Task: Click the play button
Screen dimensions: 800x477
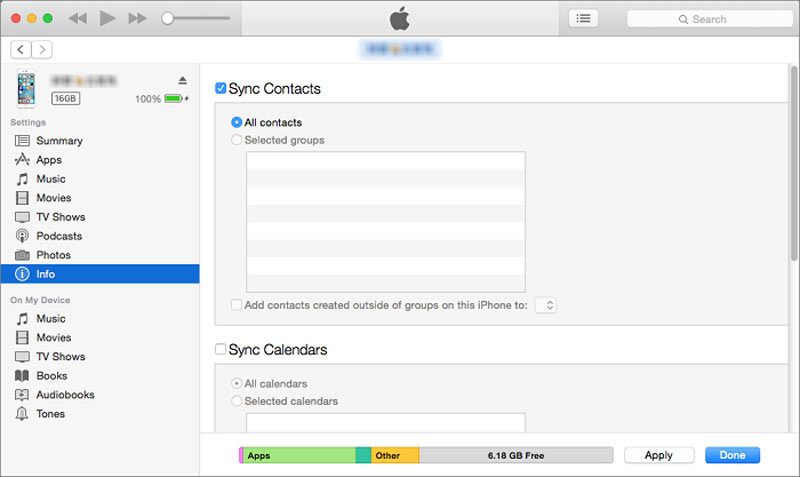Action: [107, 18]
